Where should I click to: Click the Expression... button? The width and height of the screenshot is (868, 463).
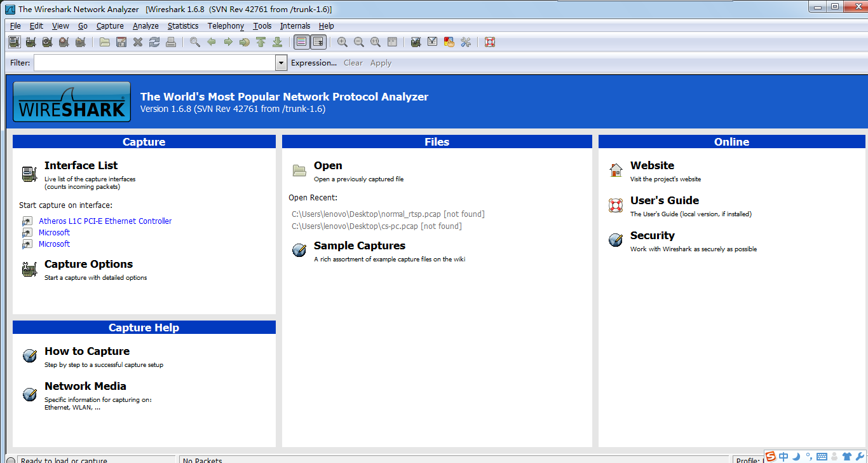[314, 63]
